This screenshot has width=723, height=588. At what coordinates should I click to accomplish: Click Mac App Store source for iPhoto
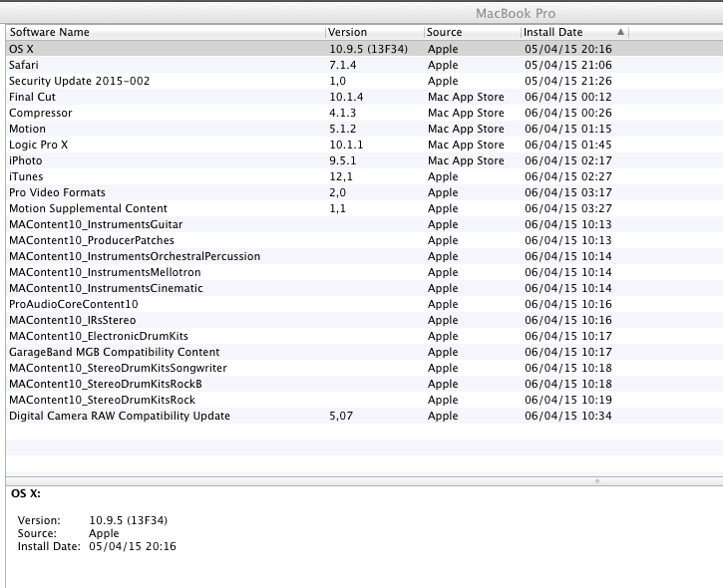466,160
